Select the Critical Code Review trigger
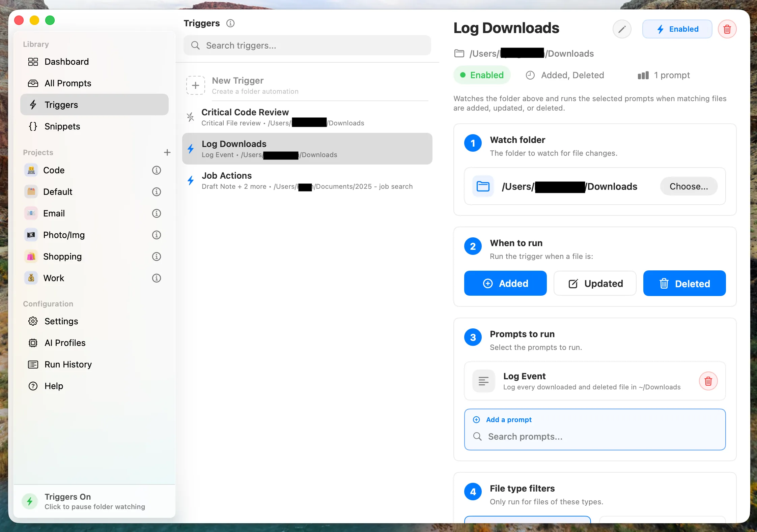 click(307, 117)
